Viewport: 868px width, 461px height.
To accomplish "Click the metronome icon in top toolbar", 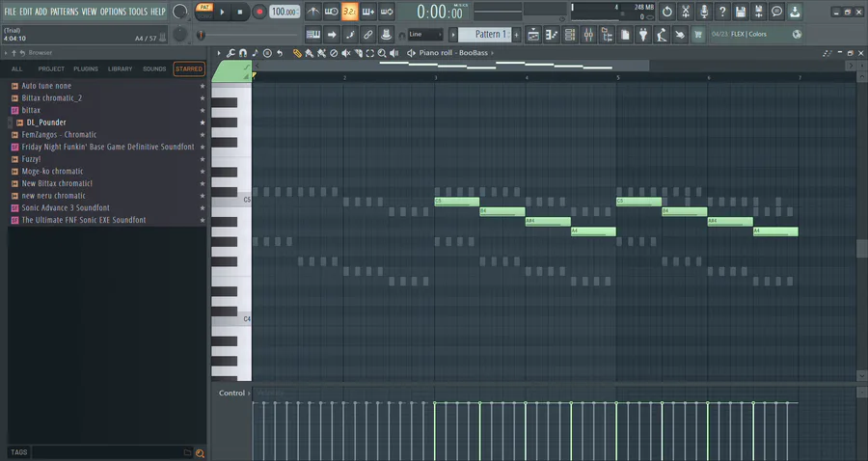I will (312, 11).
